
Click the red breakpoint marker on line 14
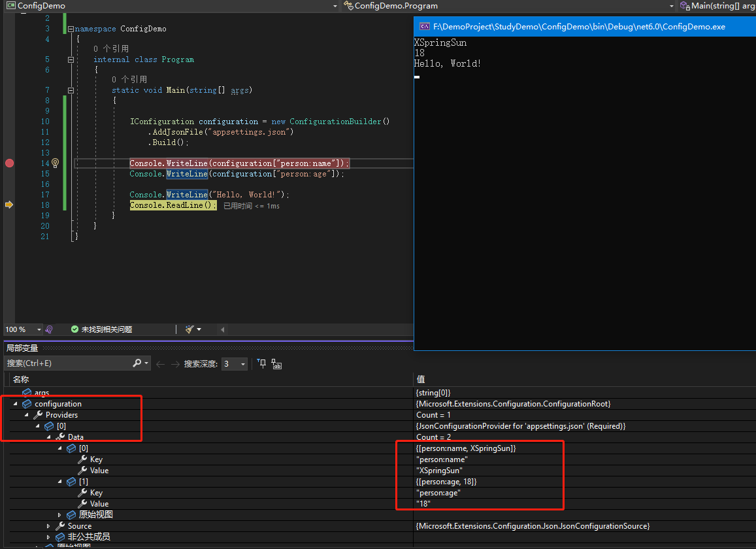9,163
